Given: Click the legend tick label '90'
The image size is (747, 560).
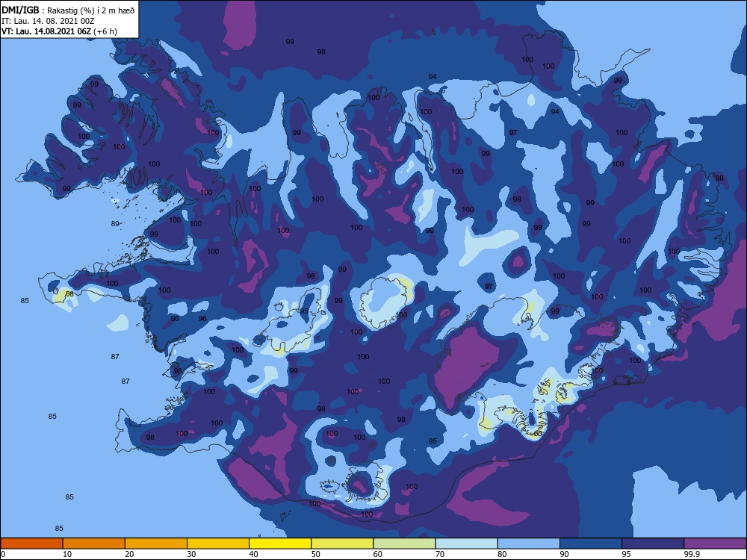Looking at the screenshot, I should click(x=564, y=554).
